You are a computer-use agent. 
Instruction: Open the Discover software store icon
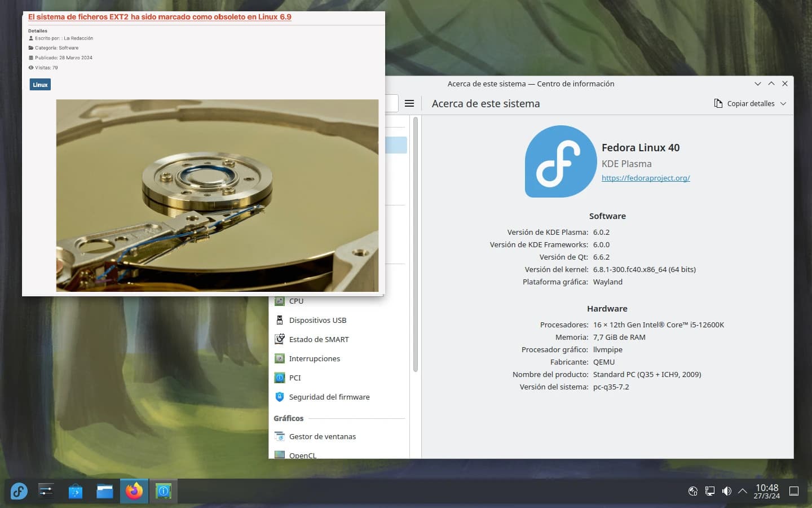tap(76, 491)
